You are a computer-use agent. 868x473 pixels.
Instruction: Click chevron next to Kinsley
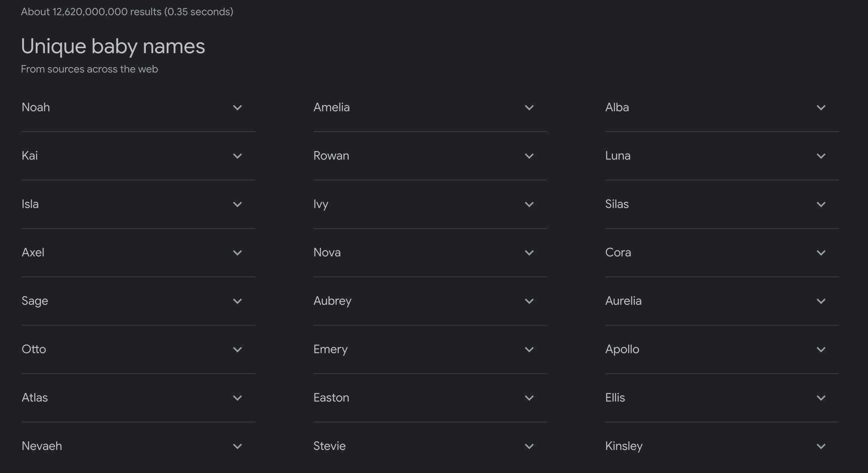click(821, 446)
